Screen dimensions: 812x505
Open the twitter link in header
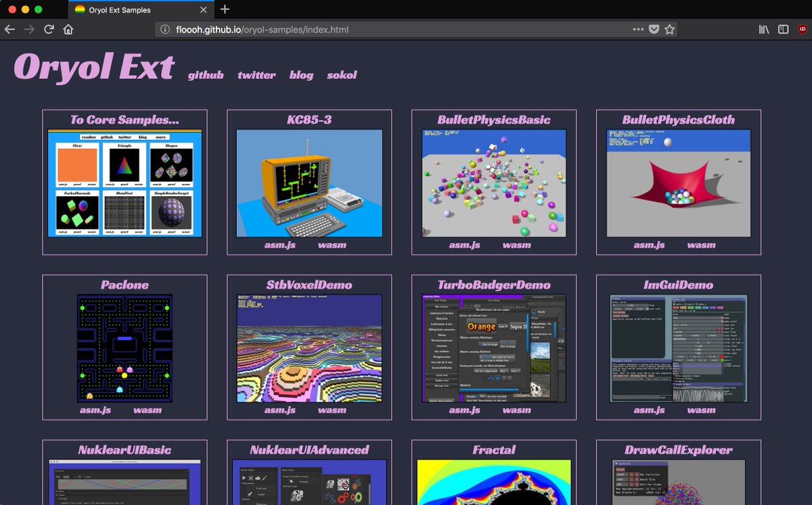coord(256,75)
